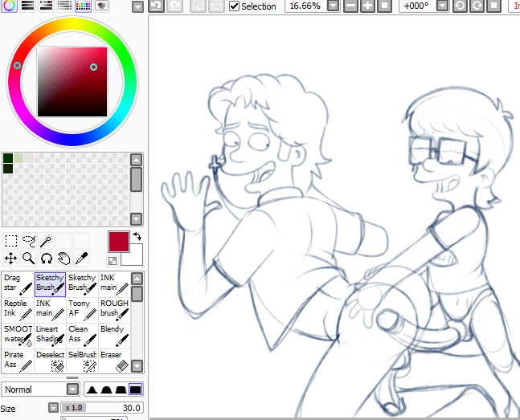Click the undo arrow icon
Screen dimensions: 520x420
(156, 6)
